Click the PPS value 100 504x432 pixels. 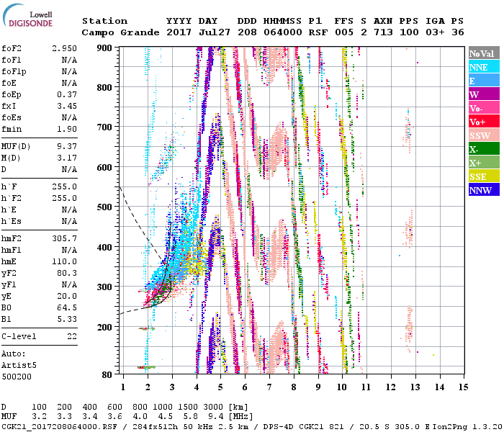pyautogui.click(x=409, y=32)
